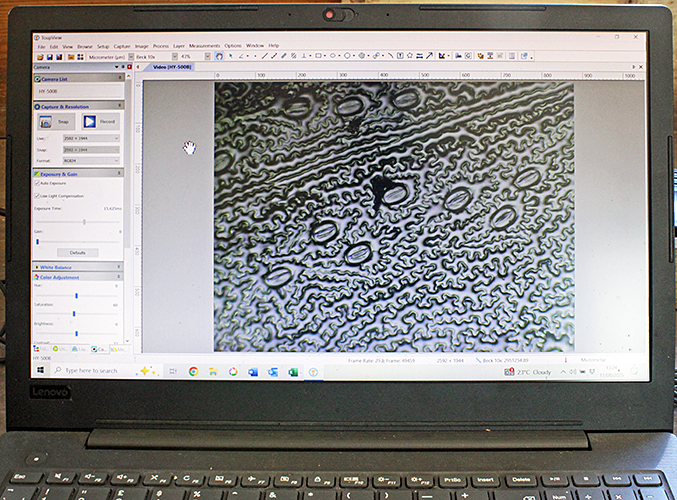The height and width of the screenshot is (500, 677).
Task: Click the Exposure Time slider
Action: click(x=78, y=222)
